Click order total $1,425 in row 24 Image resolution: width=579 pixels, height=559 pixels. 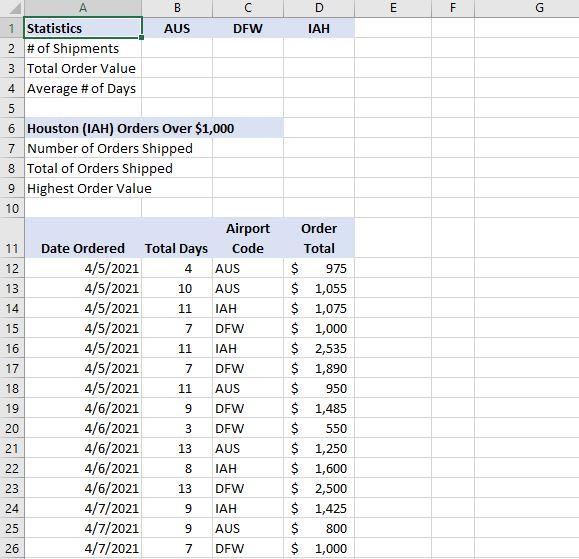[x=319, y=508]
